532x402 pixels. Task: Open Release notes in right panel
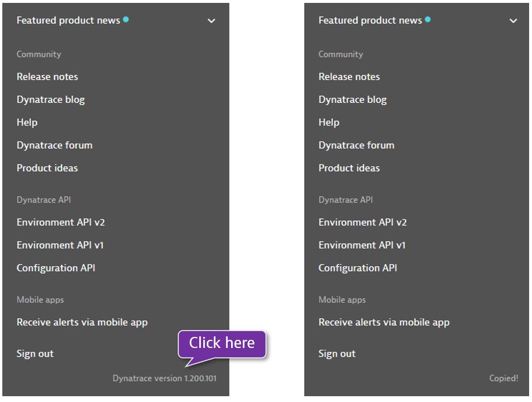click(x=349, y=77)
